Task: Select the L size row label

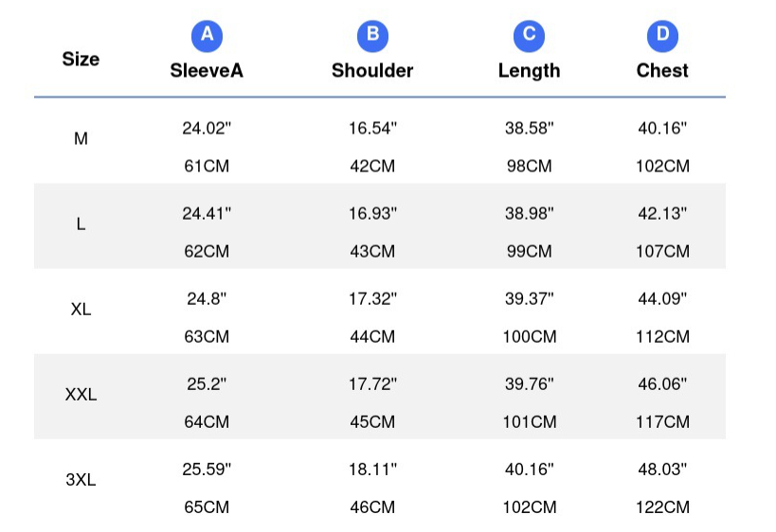Action: point(81,224)
